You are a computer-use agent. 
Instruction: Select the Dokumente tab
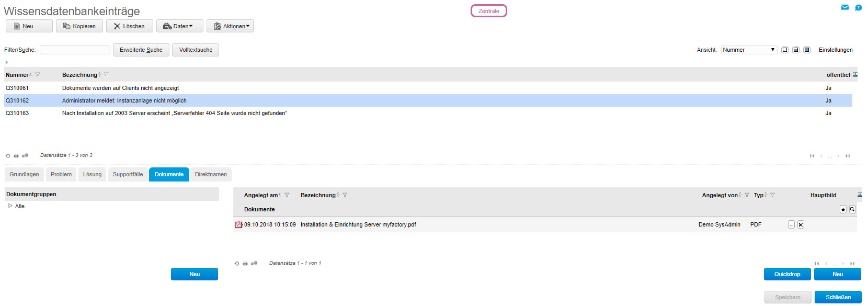click(169, 175)
